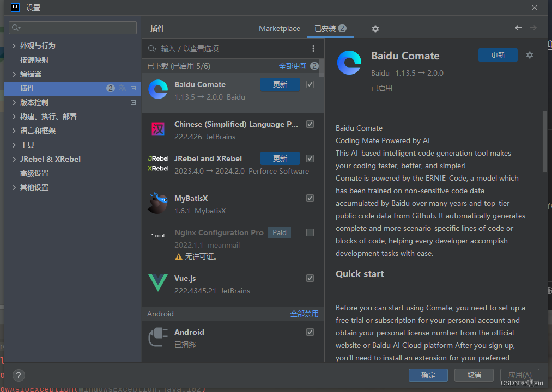Toggle Vue.js plugin checkbox
The width and height of the screenshot is (552, 392).
tap(310, 278)
